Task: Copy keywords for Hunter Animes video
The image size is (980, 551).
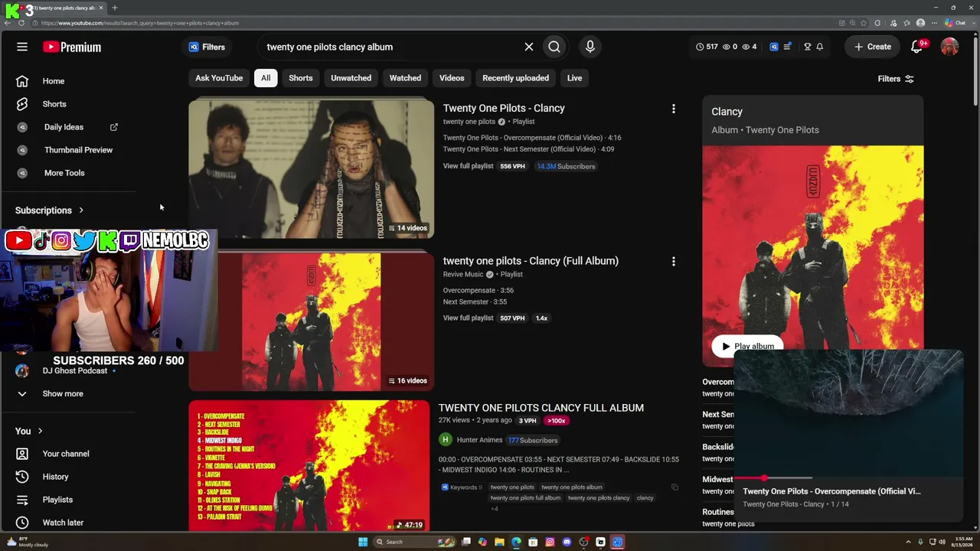Action: (675, 487)
